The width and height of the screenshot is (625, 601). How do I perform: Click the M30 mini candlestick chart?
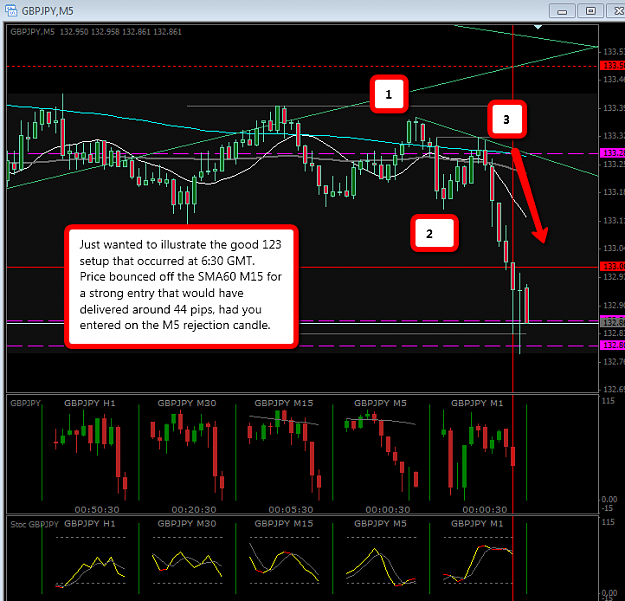coord(187,456)
